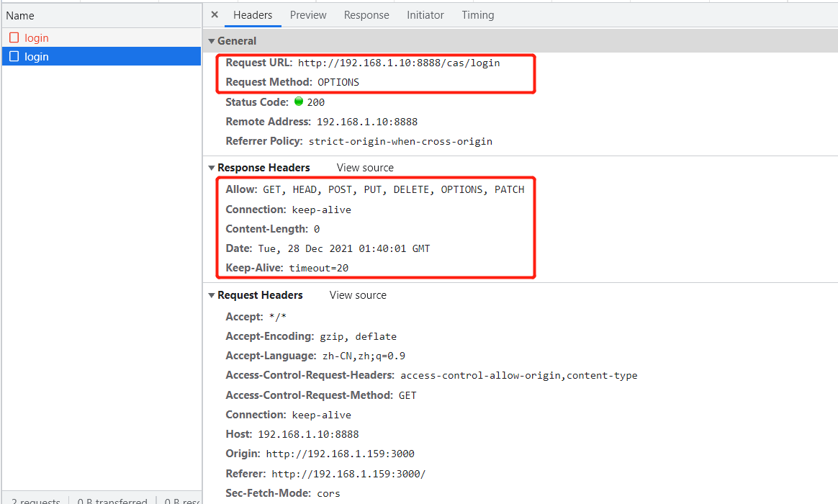This screenshot has width=838, height=504.
Task: Click the Request URL label
Action: pyautogui.click(x=258, y=63)
